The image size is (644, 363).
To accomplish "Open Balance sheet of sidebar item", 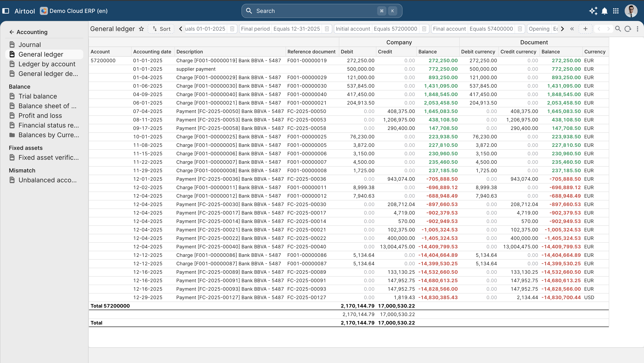I will tap(44, 106).
